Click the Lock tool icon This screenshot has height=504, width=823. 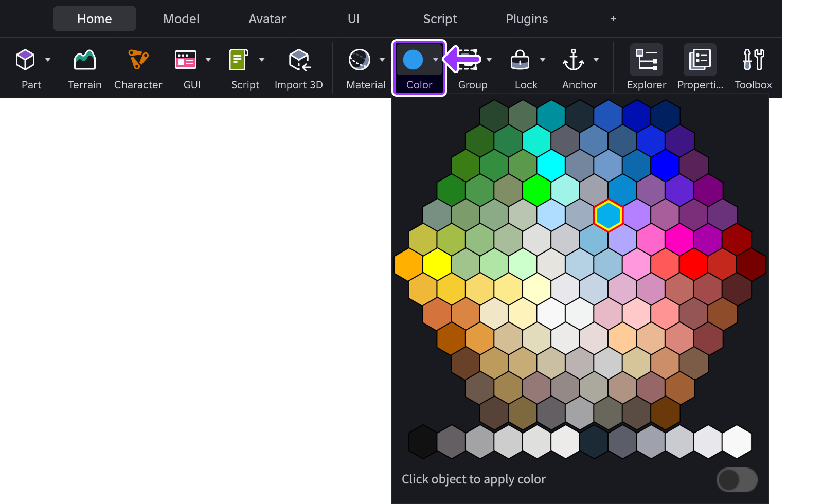click(520, 60)
